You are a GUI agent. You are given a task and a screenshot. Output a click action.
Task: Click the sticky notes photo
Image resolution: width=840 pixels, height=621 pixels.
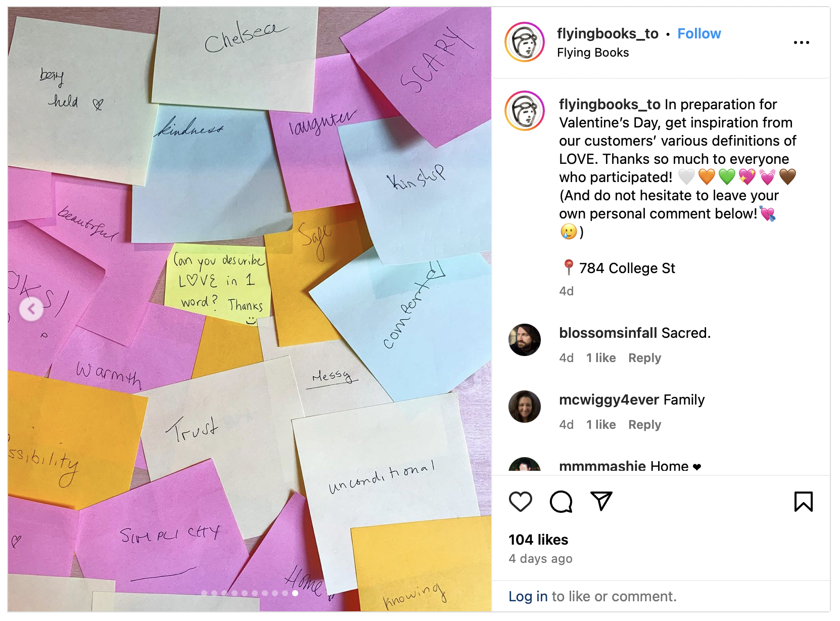point(250,309)
